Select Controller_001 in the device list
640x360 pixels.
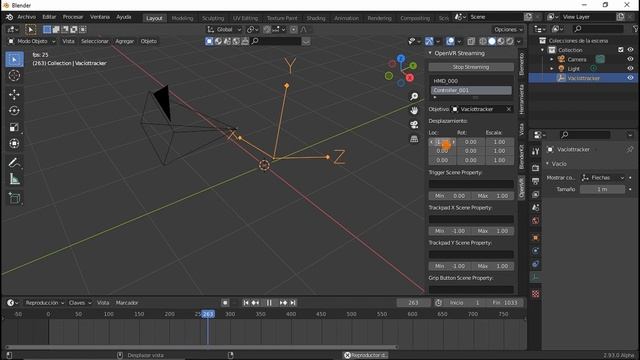coord(471,90)
